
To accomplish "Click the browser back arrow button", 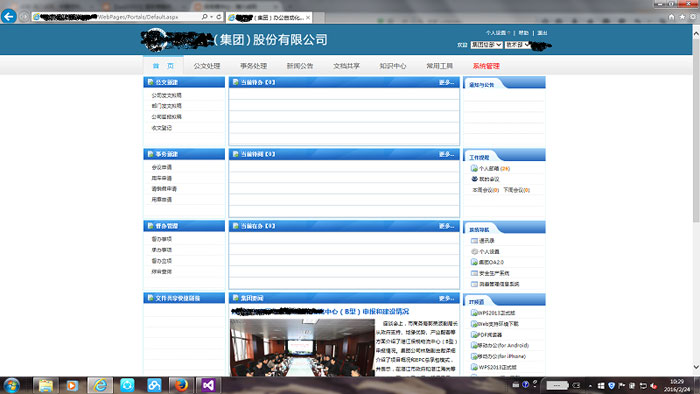I will point(8,17).
